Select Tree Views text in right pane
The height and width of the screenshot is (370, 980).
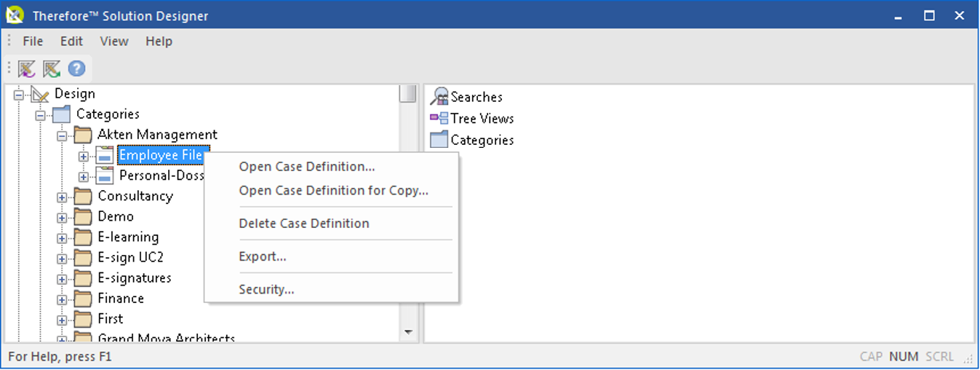click(482, 118)
